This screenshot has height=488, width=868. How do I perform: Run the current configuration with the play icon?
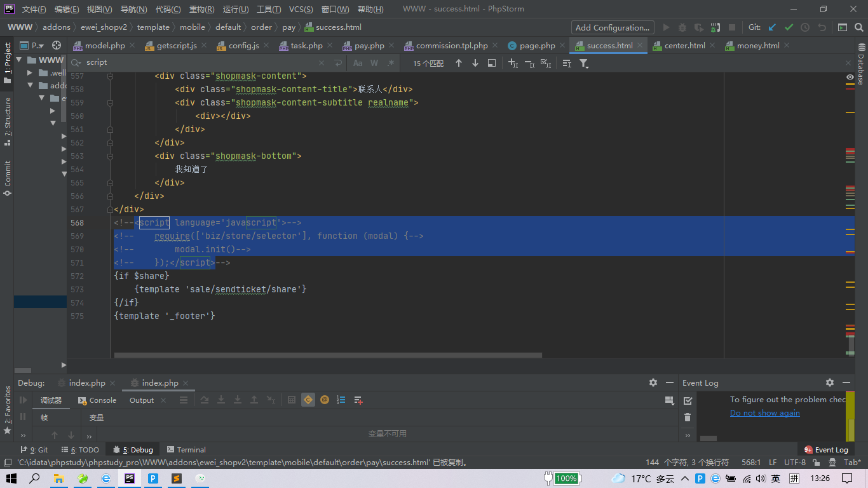(x=666, y=27)
